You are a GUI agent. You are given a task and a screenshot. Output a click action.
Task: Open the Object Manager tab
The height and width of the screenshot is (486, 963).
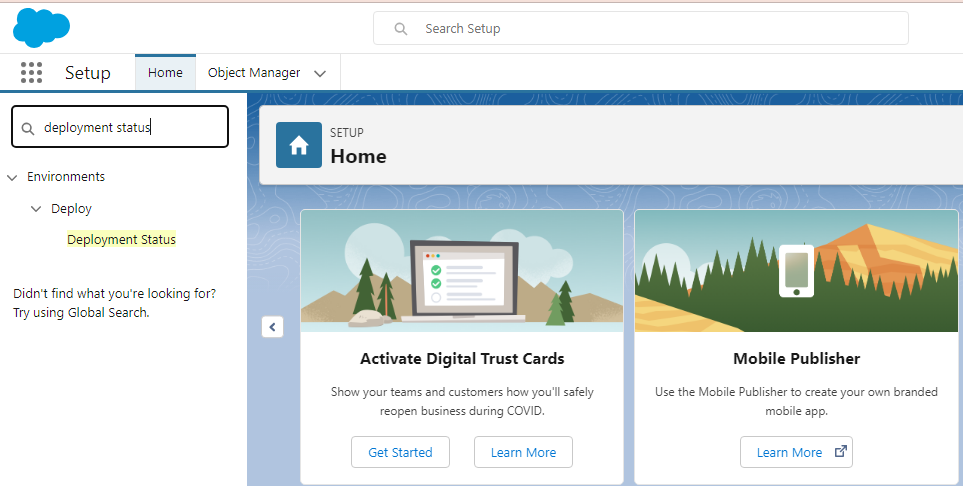(254, 72)
